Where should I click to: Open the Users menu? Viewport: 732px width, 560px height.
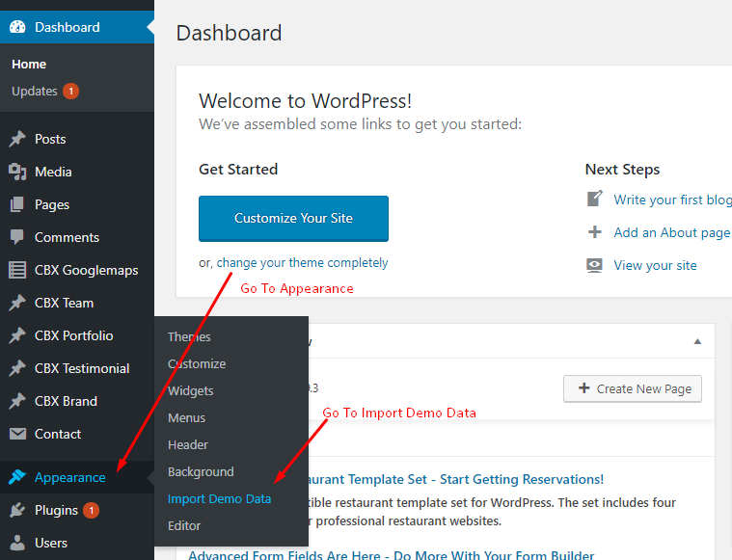click(x=77, y=543)
